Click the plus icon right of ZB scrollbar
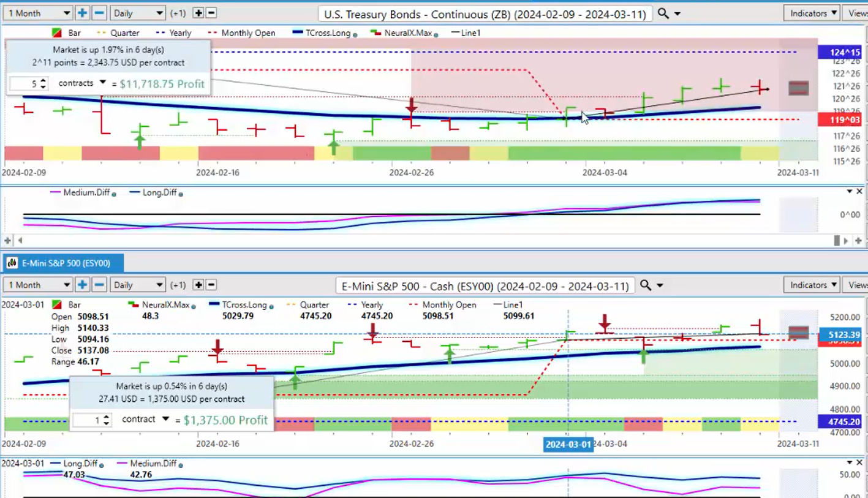 tap(858, 241)
